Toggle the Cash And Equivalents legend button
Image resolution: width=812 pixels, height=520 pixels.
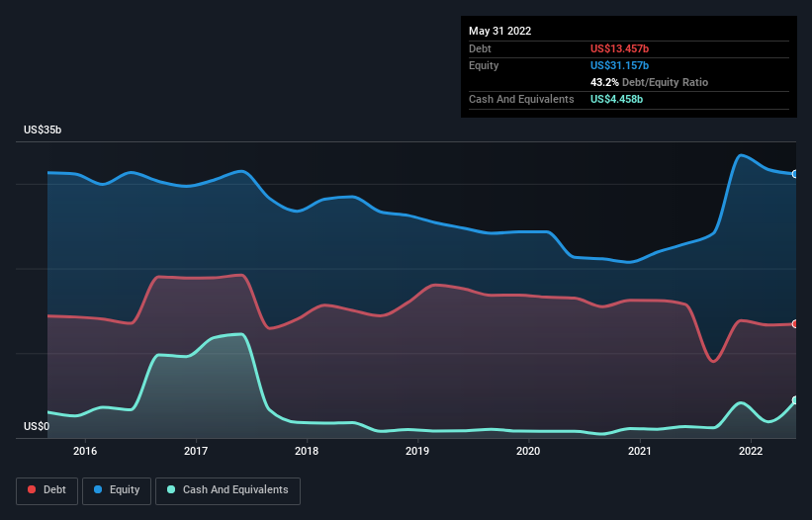click(227, 490)
